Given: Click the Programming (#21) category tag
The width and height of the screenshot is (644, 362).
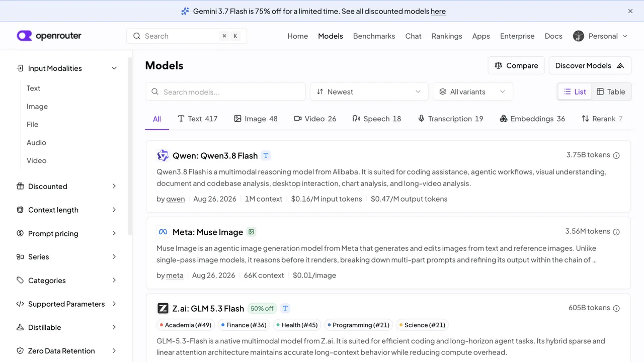Looking at the screenshot, I should pos(358,325).
